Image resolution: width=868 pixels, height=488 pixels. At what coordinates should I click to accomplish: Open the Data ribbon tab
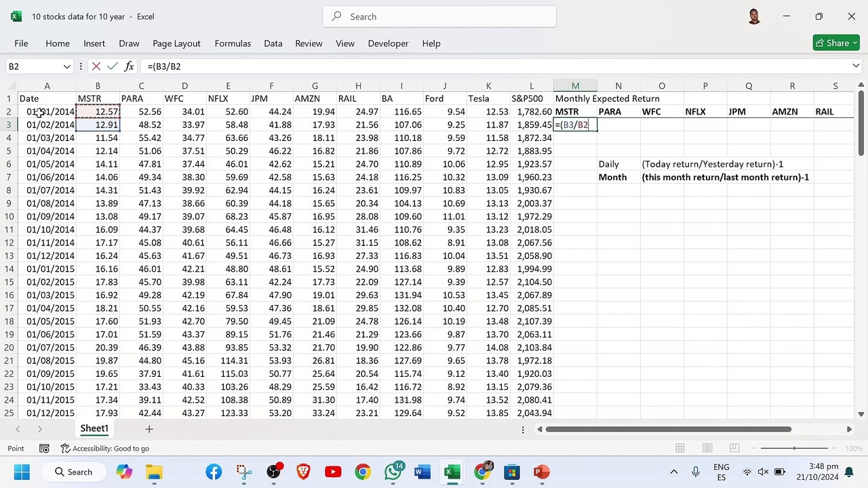273,43
